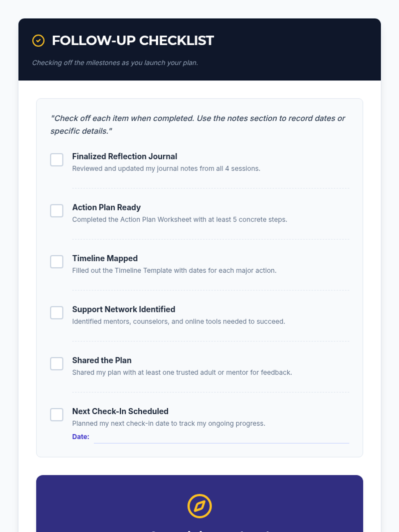Image resolution: width=399 pixels, height=532 pixels.
Task: Click the description about trusted adult feedback
Action: point(182,372)
